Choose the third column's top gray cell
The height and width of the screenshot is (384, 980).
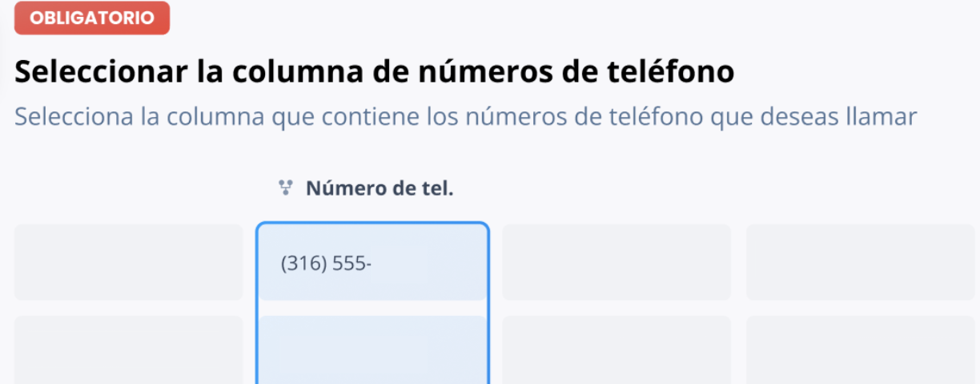pos(617,262)
